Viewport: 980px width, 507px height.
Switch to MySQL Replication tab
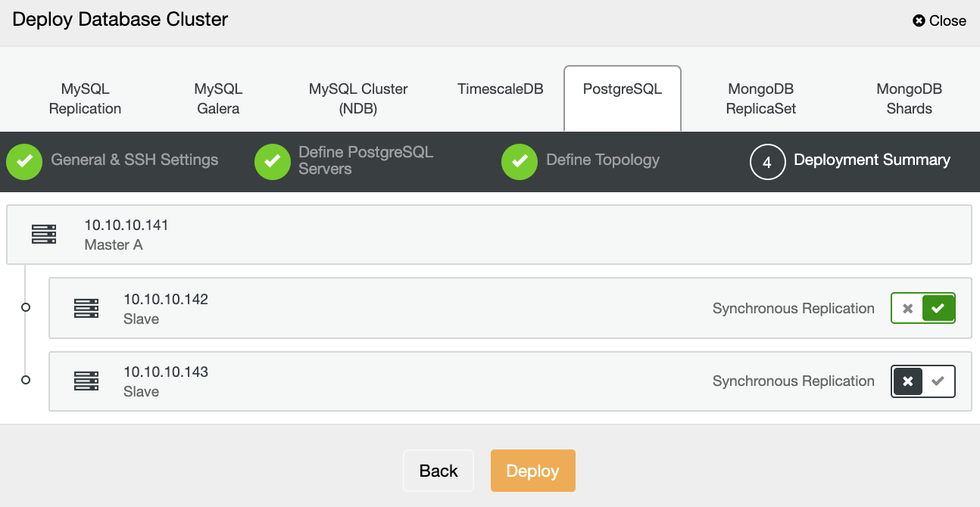[x=85, y=98]
